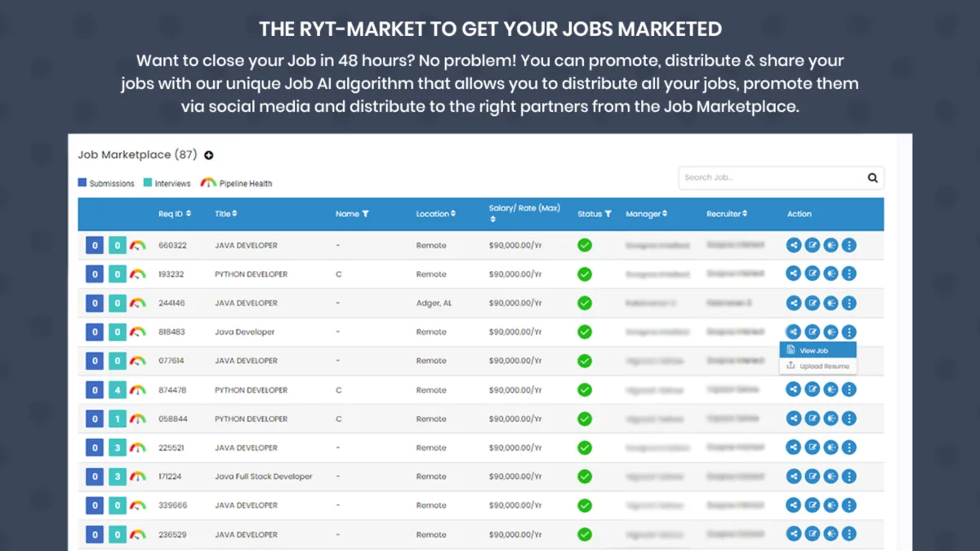This screenshot has height=551, width=980.
Task: Edit job 874478 with pencil icon
Action: 813,389
